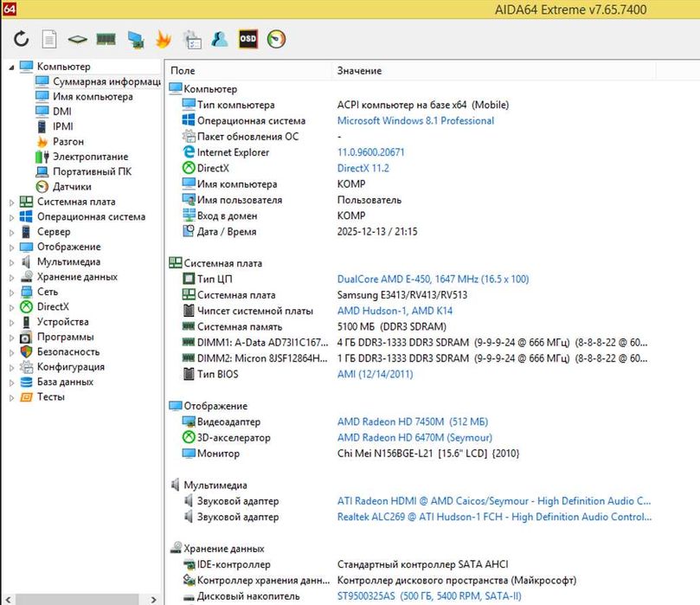Collapse the Компьютер tree node

[x=11, y=68]
